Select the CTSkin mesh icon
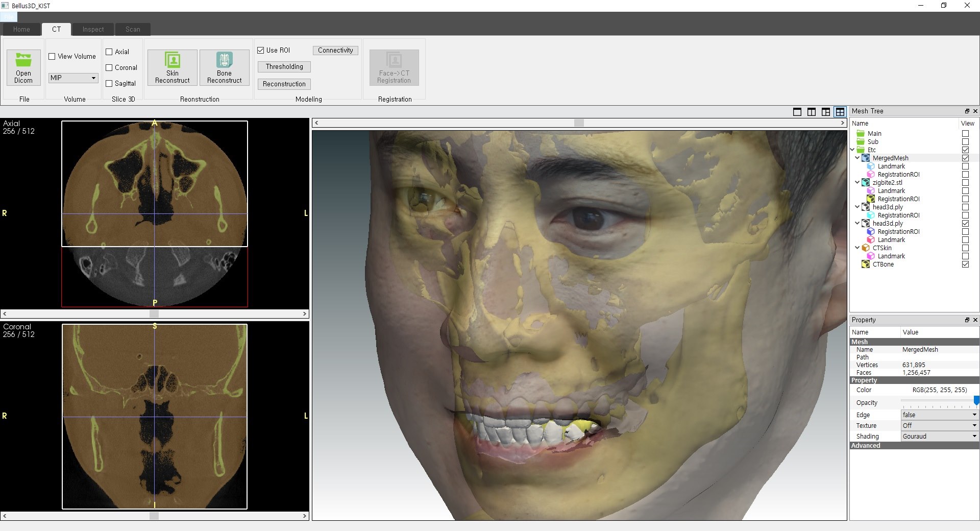980x531 pixels. click(866, 248)
